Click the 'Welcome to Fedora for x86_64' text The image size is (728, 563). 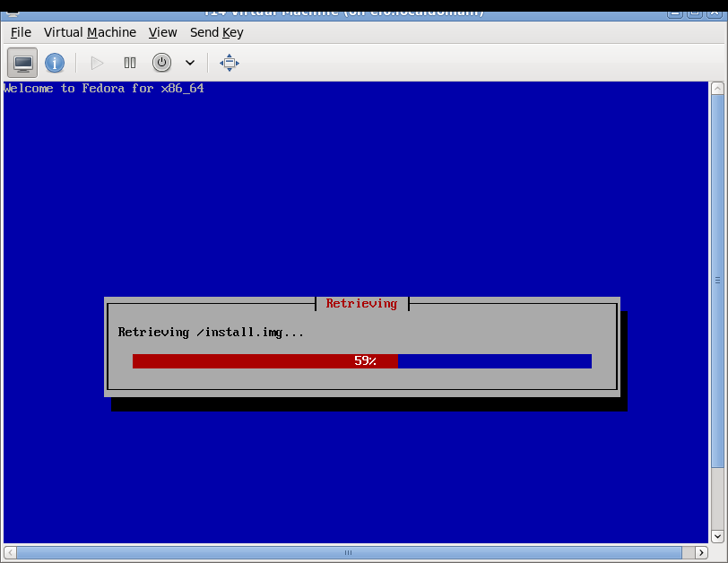[103, 88]
